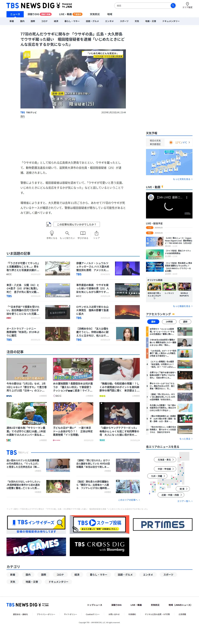Screen dimensions: 199x644
Task: Click the TBS NEWS DIG footer logo
Action: 28,605
